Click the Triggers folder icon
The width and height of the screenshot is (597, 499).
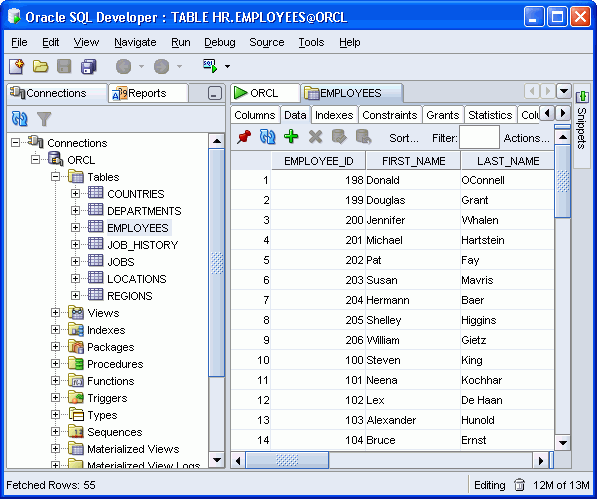coord(76,398)
